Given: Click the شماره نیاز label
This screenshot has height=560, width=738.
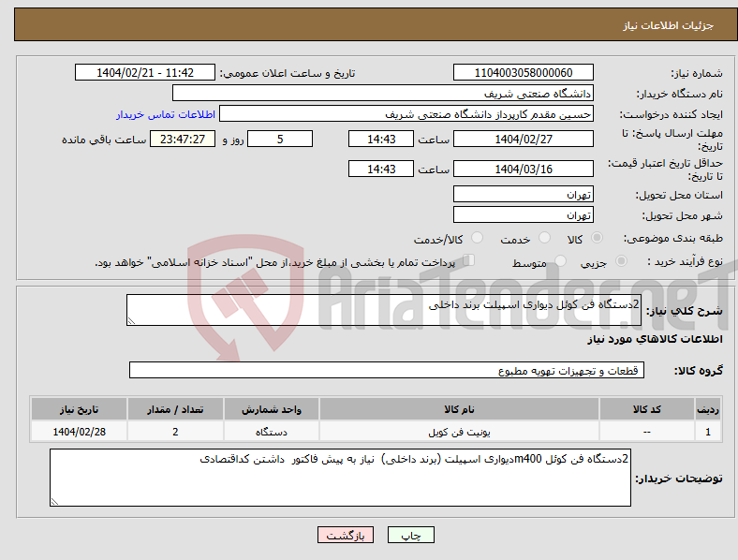Looking at the screenshot, I should 697,73.
